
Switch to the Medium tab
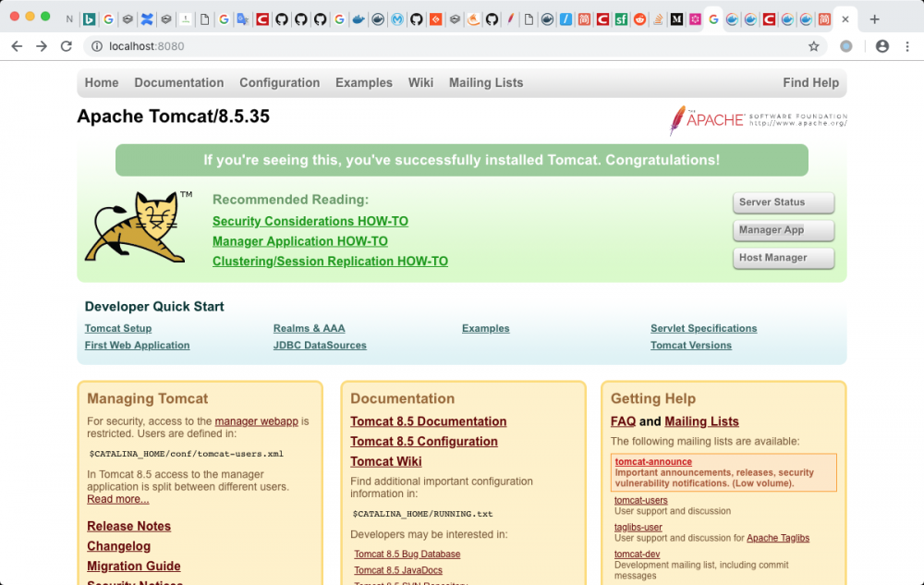(676, 19)
